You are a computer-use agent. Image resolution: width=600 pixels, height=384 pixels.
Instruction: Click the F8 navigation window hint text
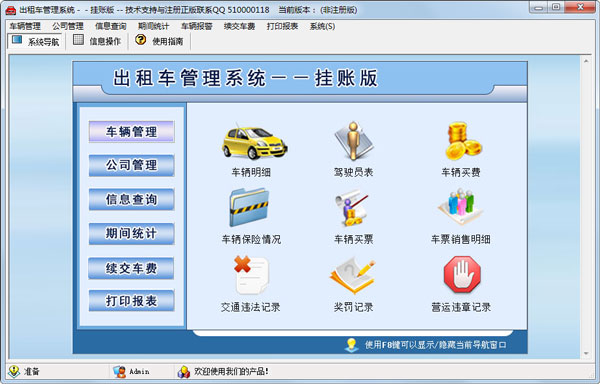(435, 345)
